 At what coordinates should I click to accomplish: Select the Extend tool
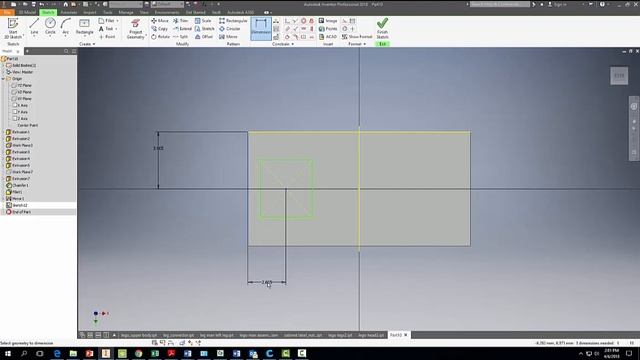[x=182, y=29]
